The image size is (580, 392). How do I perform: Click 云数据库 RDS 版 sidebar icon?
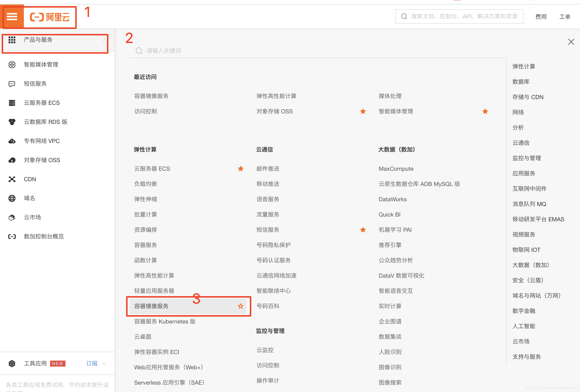click(12, 122)
